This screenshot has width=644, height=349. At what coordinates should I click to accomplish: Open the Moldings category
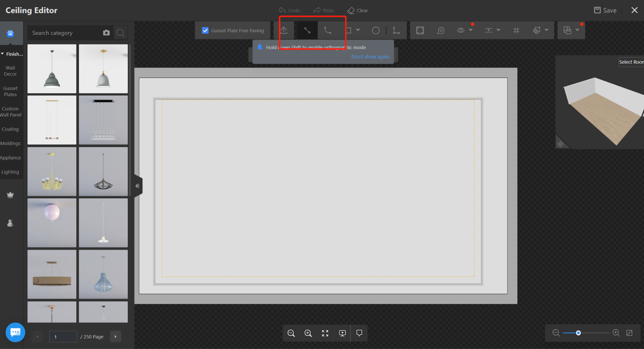(x=10, y=143)
